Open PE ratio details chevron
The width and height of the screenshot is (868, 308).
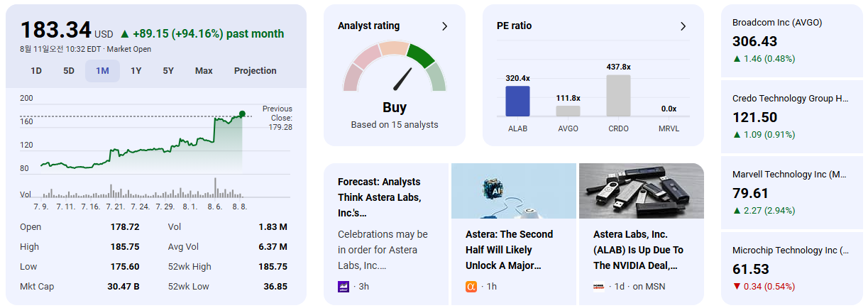[683, 26]
